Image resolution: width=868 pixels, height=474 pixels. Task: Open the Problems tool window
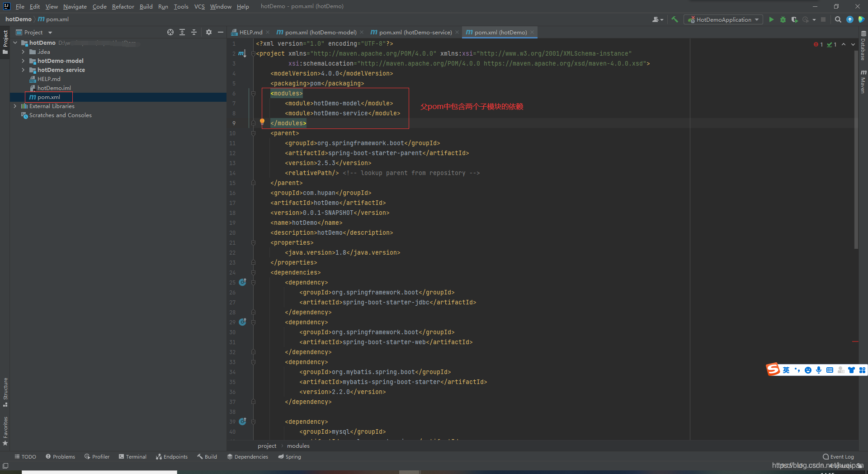pos(60,457)
